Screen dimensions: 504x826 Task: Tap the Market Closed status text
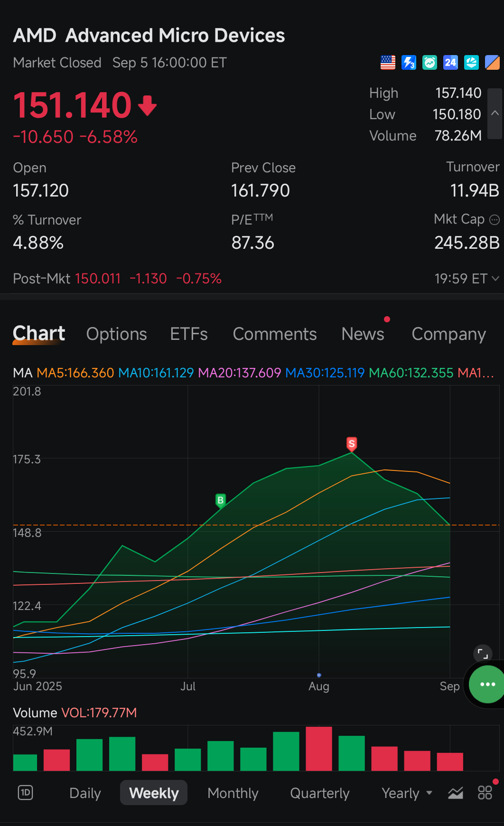pyautogui.click(x=57, y=63)
